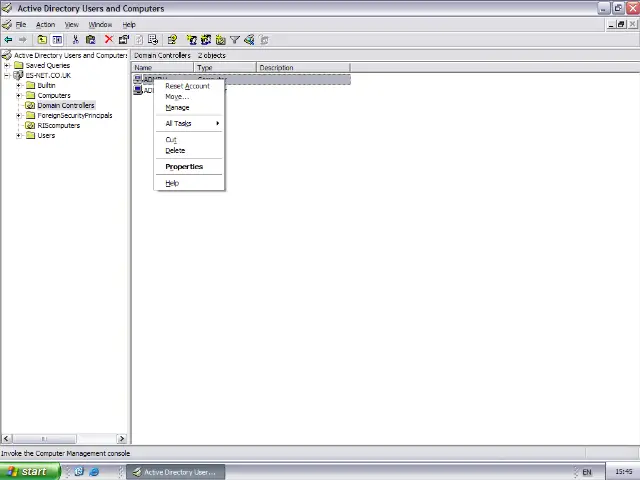This screenshot has width=640, height=480.
Task: Click the Help toolbar icon
Action: [172, 40]
